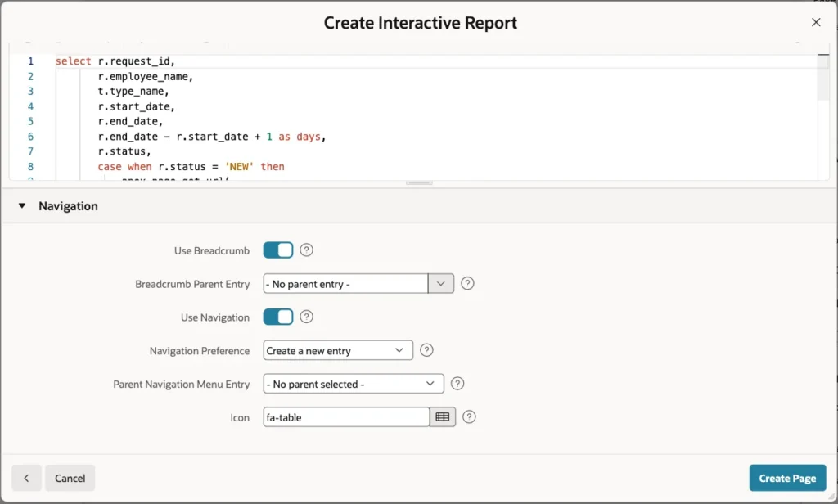Click the 'Create Interactive Report' dialog title
The height and width of the screenshot is (504, 838).
pyautogui.click(x=421, y=23)
